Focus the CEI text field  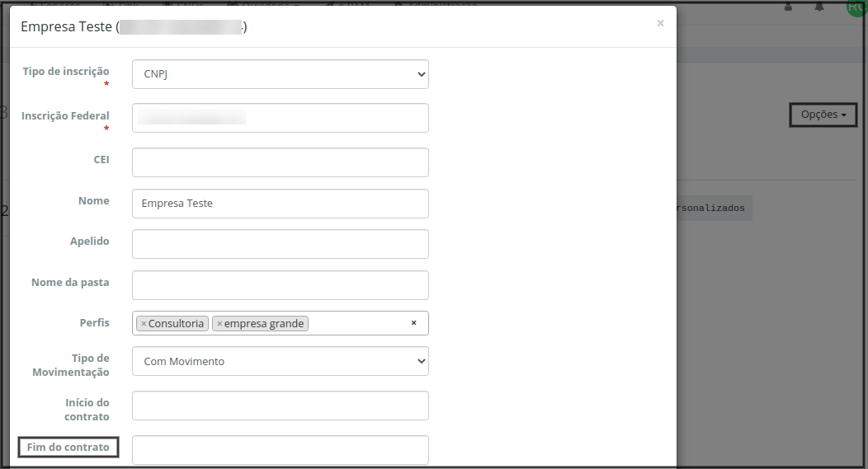click(x=281, y=162)
